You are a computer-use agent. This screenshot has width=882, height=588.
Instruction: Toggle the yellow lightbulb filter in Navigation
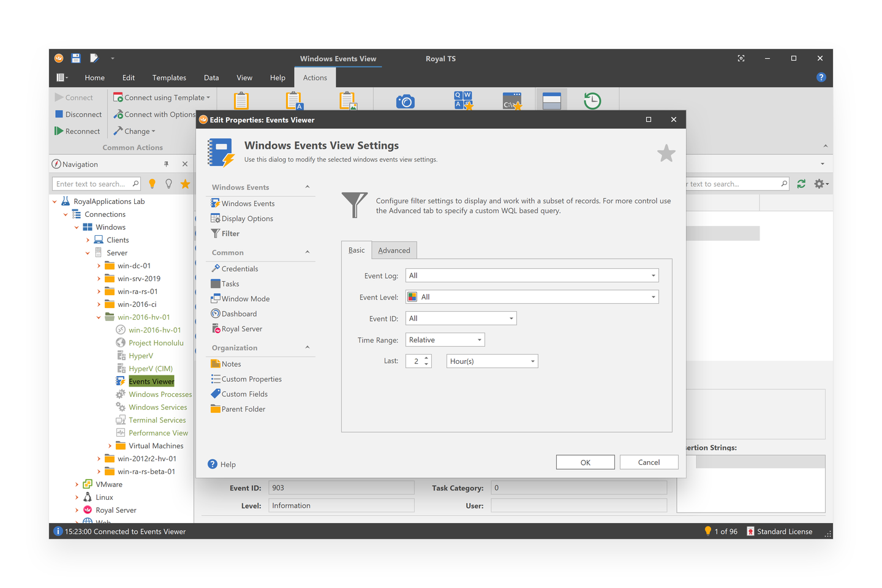click(x=152, y=184)
